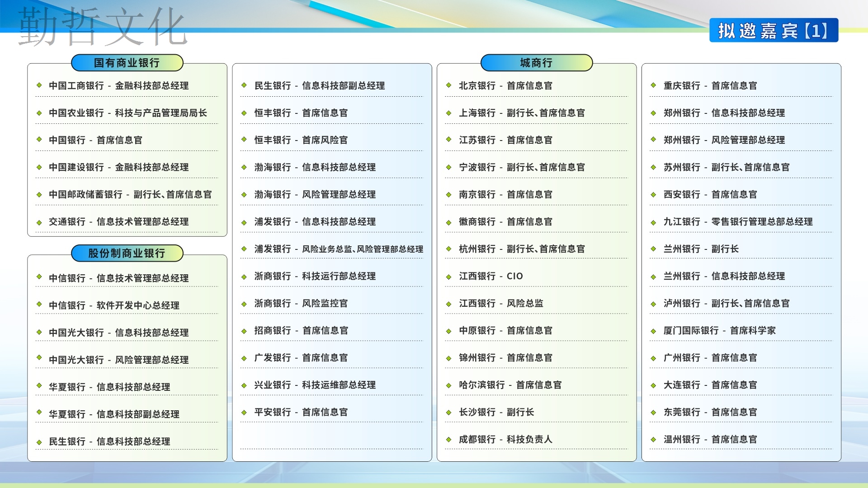Select 华夏银行 - 信息科技部总经理 row

click(x=127, y=387)
